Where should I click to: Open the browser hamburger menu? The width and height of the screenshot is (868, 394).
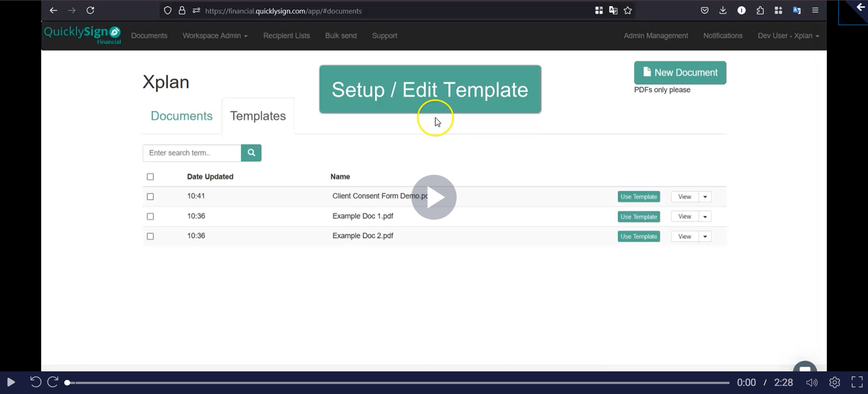click(x=816, y=10)
